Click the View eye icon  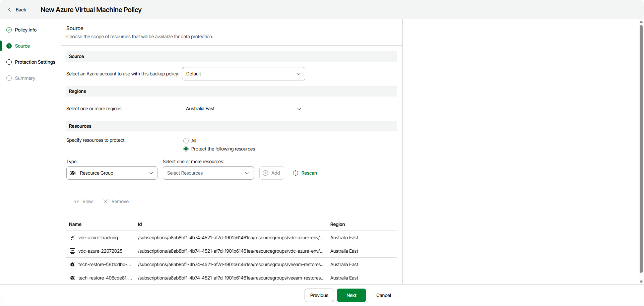click(77, 201)
